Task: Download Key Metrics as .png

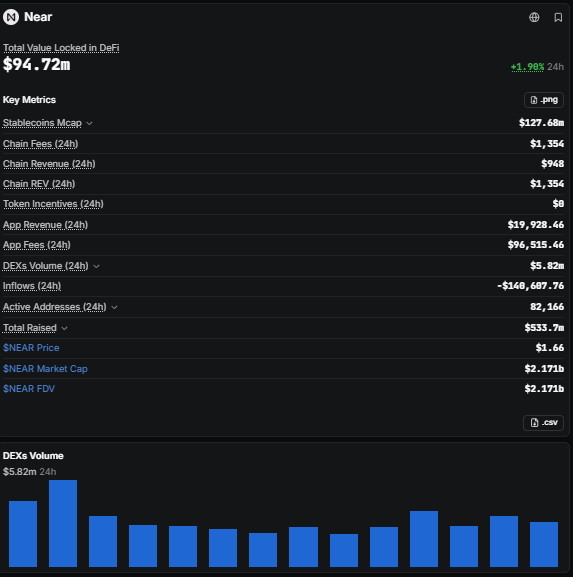Action: [x=544, y=100]
